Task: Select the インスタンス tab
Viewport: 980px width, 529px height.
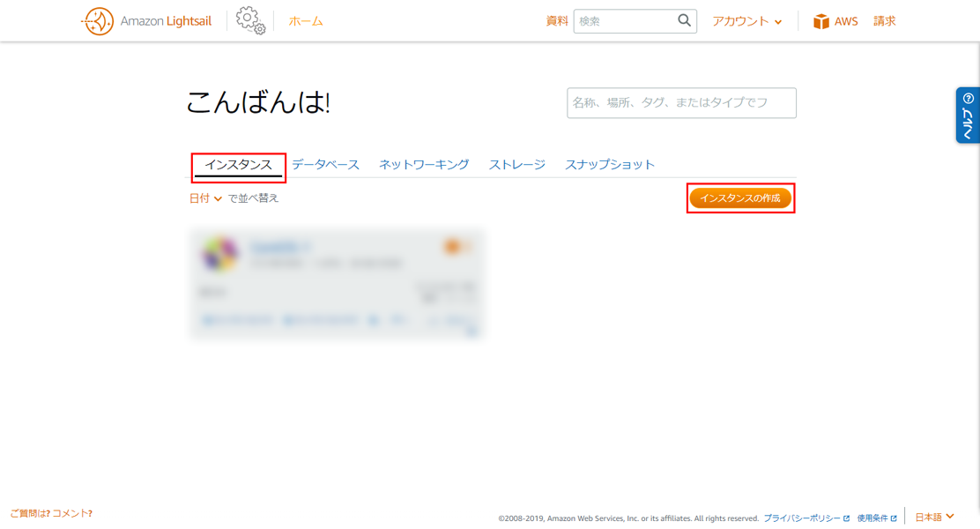Action: click(x=238, y=165)
